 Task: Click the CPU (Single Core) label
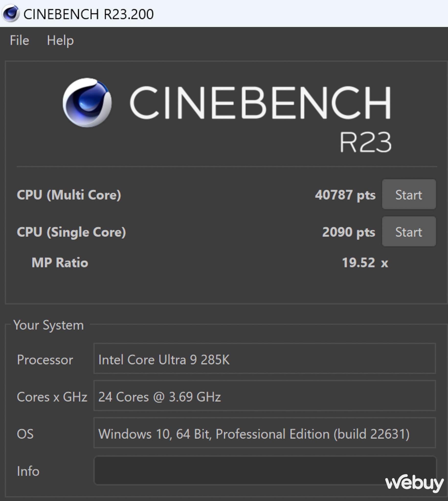(x=71, y=232)
